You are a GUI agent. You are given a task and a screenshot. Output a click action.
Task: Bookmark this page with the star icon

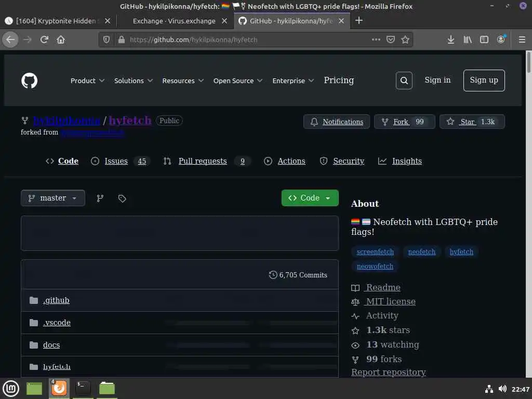tap(405, 39)
